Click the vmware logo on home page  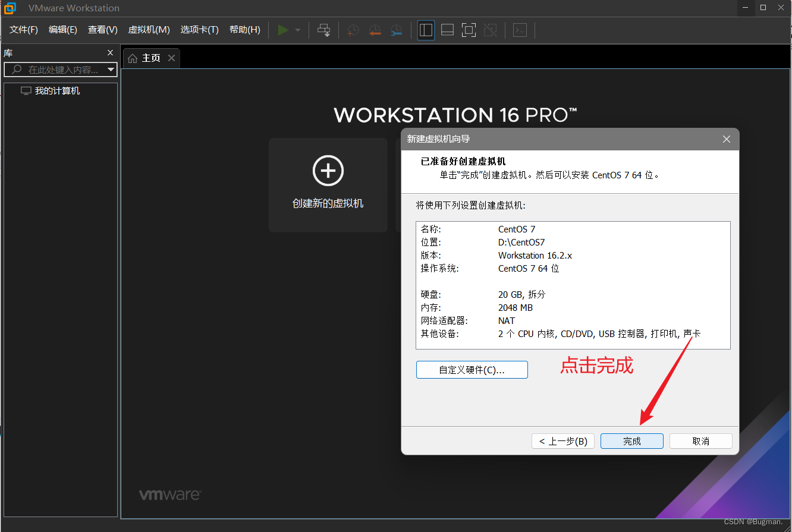170,495
